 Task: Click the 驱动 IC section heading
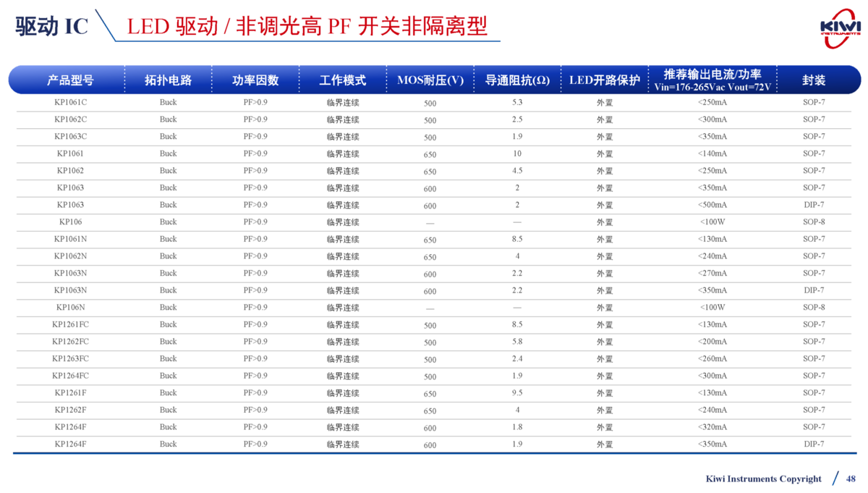pyautogui.click(x=52, y=26)
